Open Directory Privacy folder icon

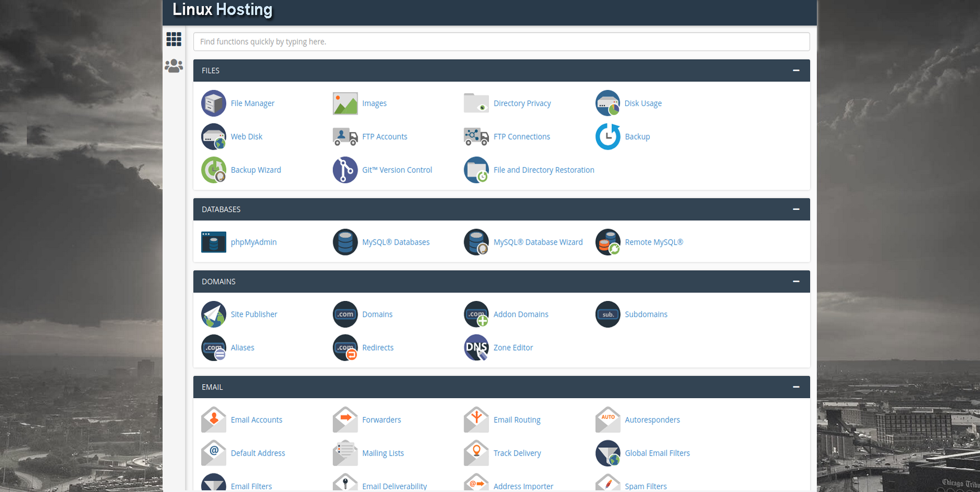477,103
